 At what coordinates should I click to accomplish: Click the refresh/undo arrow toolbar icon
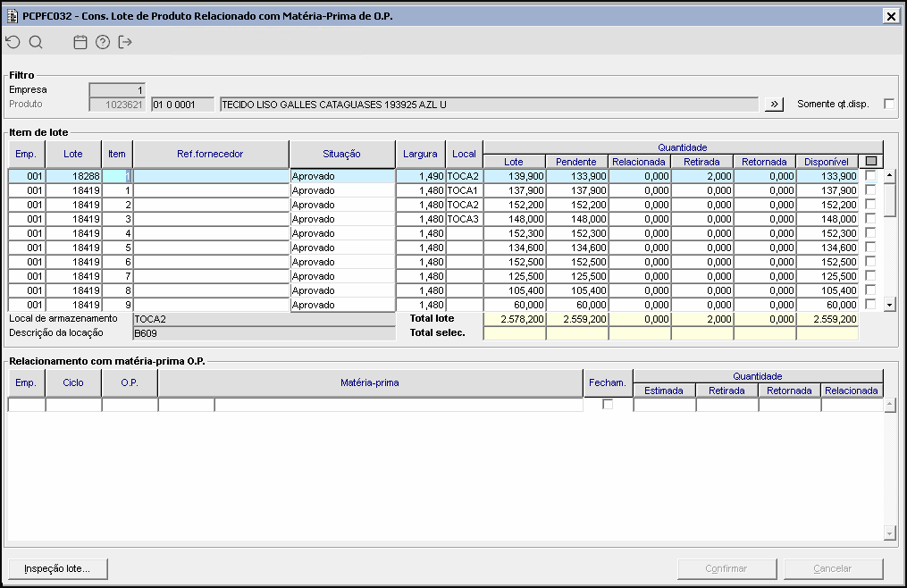[x=13, y=42]
